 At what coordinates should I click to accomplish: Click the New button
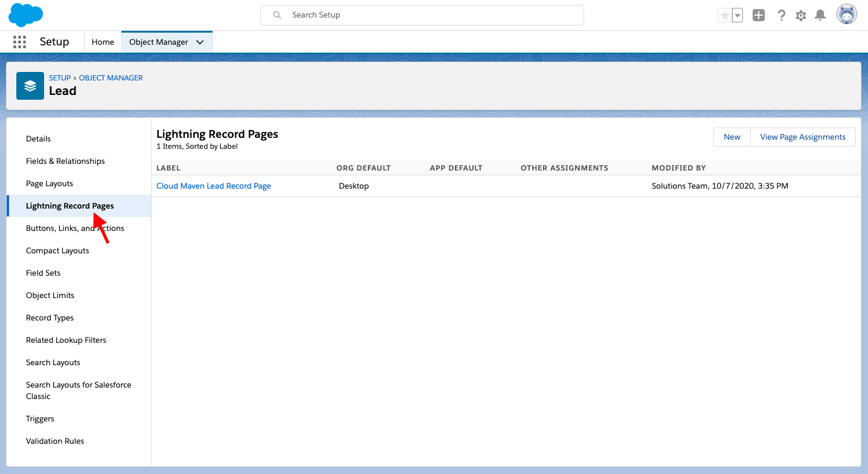point(732,137)
